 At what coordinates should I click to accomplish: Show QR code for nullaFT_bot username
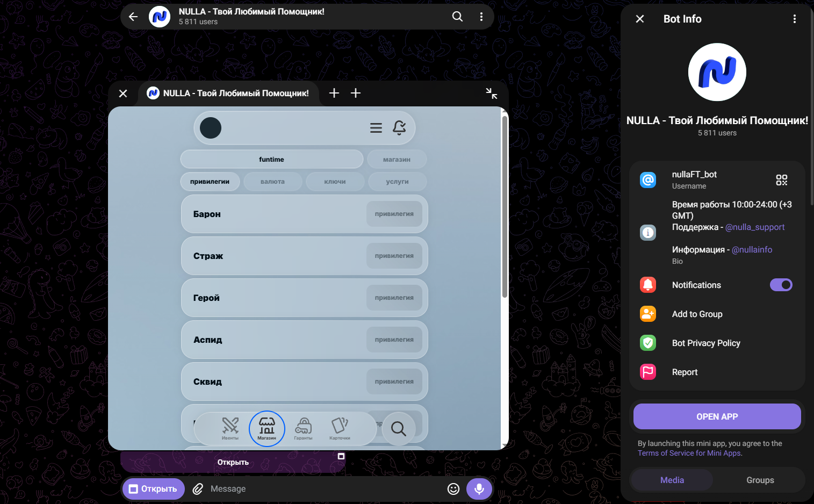782,180
